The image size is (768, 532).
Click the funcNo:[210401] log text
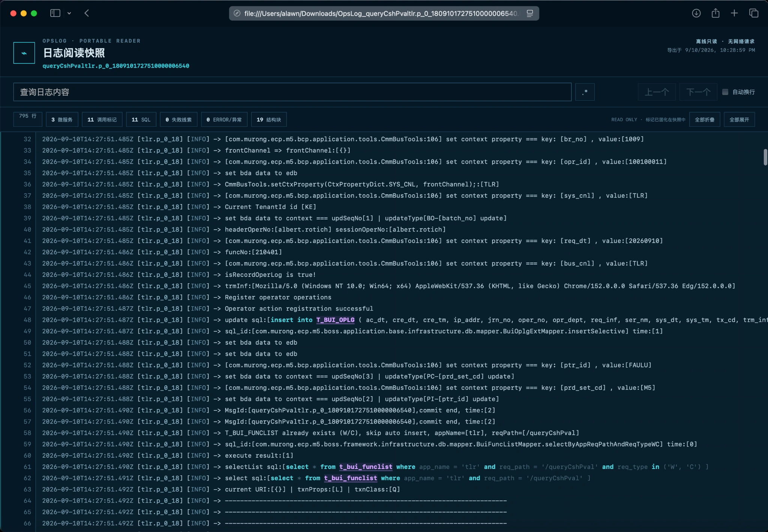pos(253,252)
